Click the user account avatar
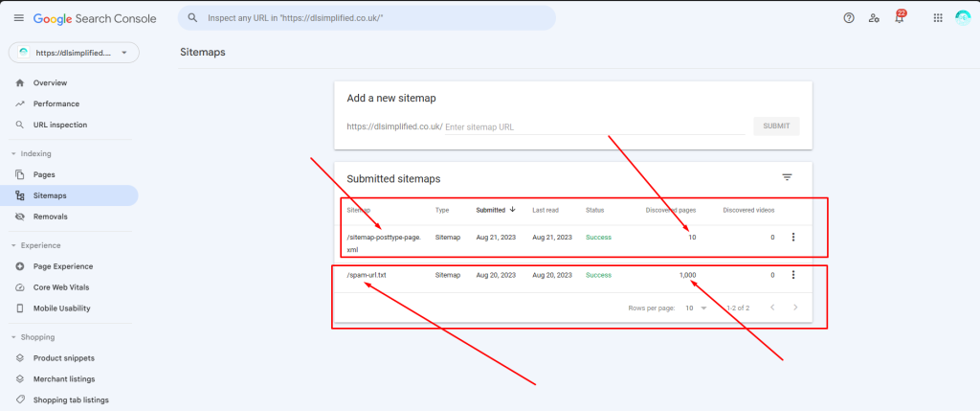Screen dimensions: 980x411 (x=962, y=18)
